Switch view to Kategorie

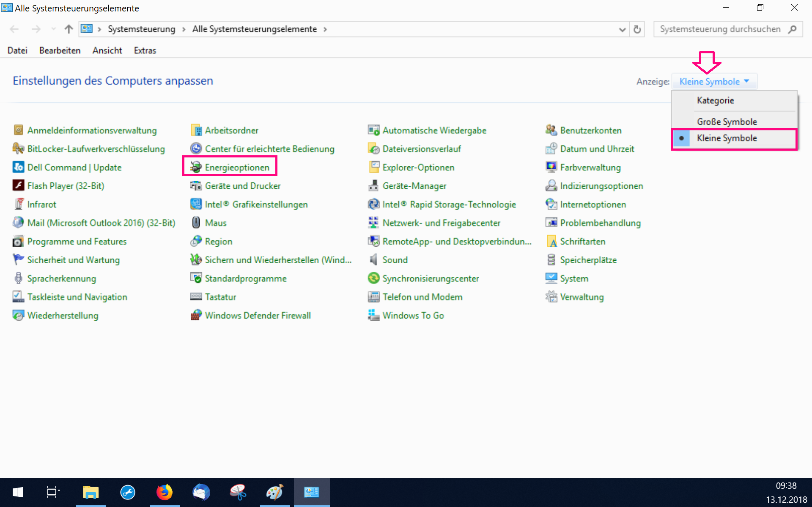coord(715,101)
